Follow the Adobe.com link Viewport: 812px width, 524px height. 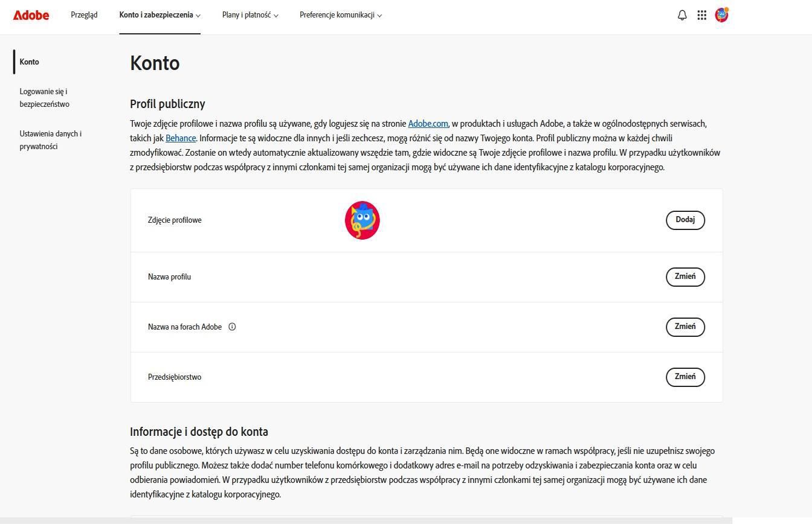(x=428, y=124)
